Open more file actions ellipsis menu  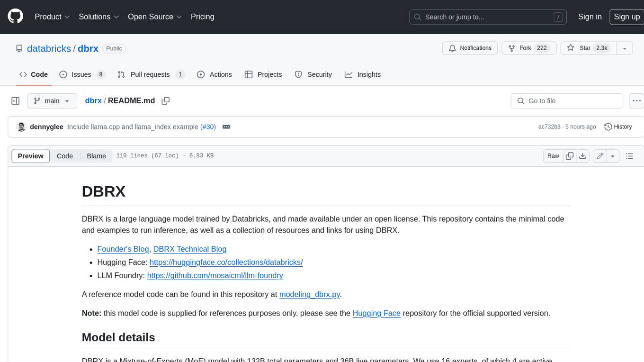click(636, 101)
